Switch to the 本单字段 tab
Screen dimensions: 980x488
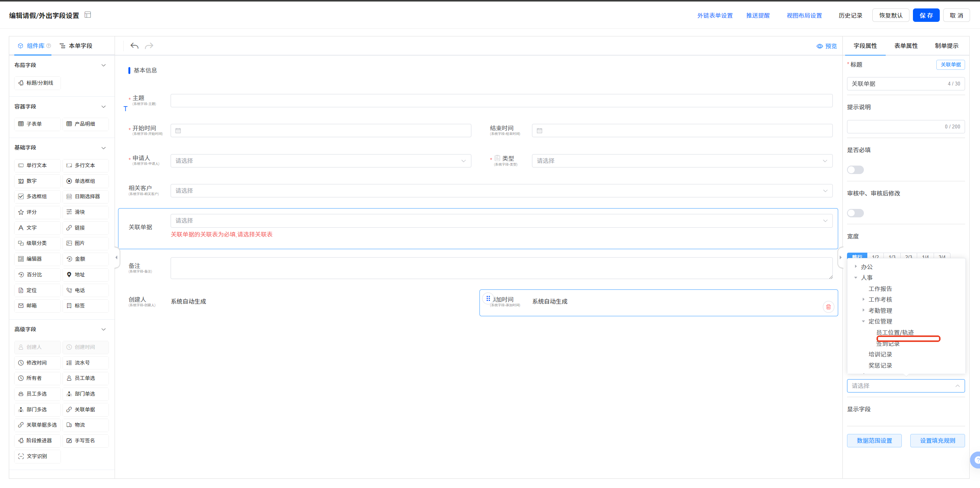76,46
